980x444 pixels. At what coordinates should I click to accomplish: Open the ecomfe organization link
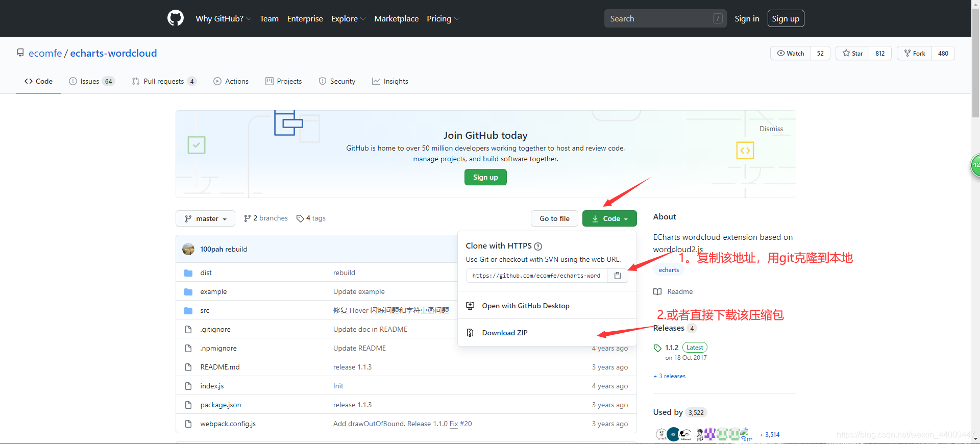[45, 53]
